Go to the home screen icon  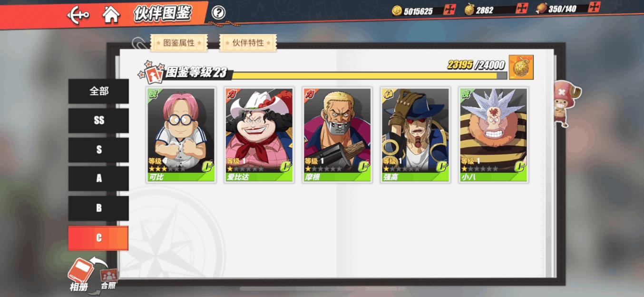point(111,14)
